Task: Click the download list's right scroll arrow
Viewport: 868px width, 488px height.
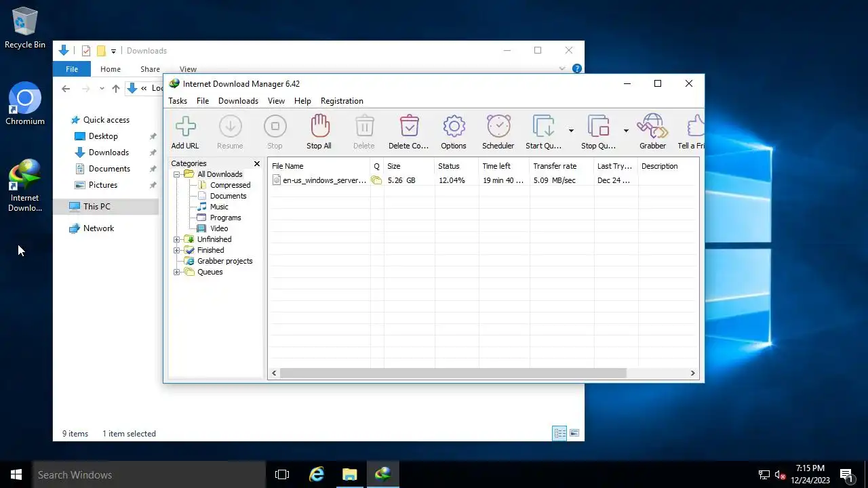Action: point(692,373)
